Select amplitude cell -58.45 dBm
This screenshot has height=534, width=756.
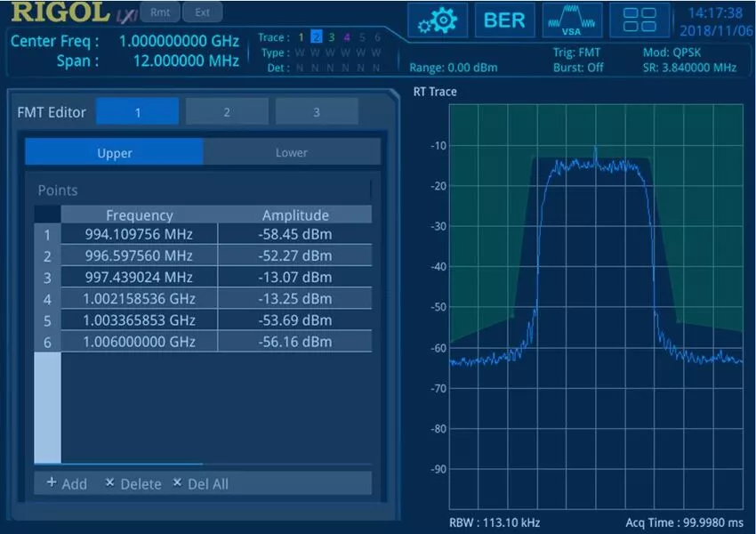[295, 234]
